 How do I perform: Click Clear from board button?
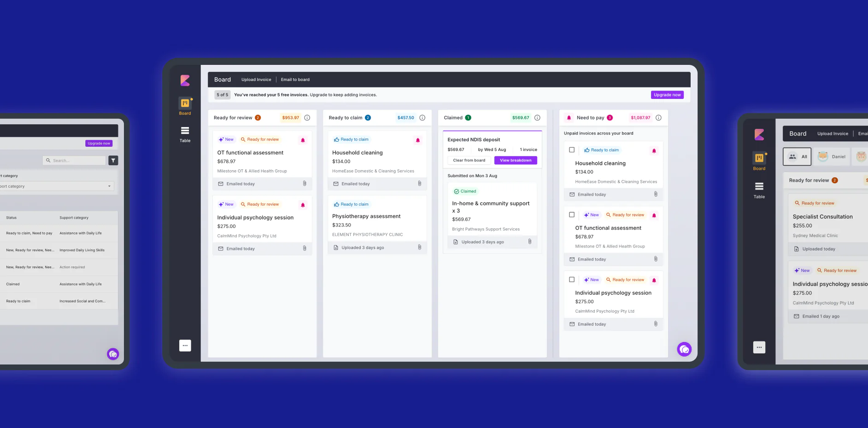tap(469, 160)
